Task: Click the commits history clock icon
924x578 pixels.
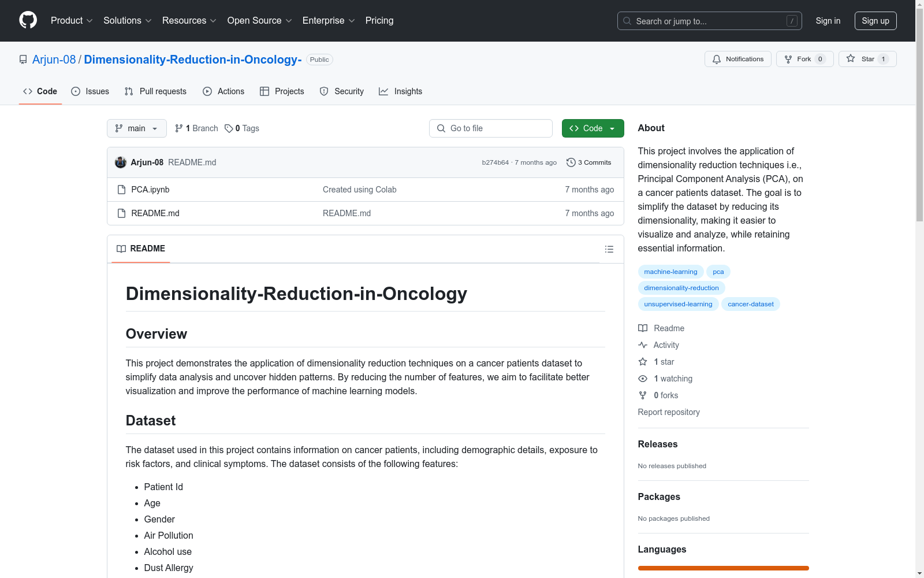Action: [571, 162]
